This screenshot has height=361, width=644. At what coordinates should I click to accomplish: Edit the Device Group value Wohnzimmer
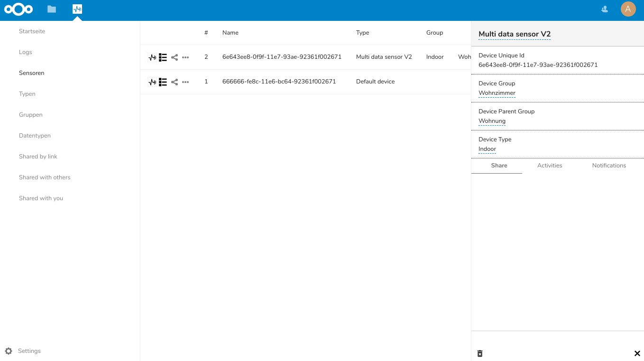pyautogui.click(x=497, y=93)
